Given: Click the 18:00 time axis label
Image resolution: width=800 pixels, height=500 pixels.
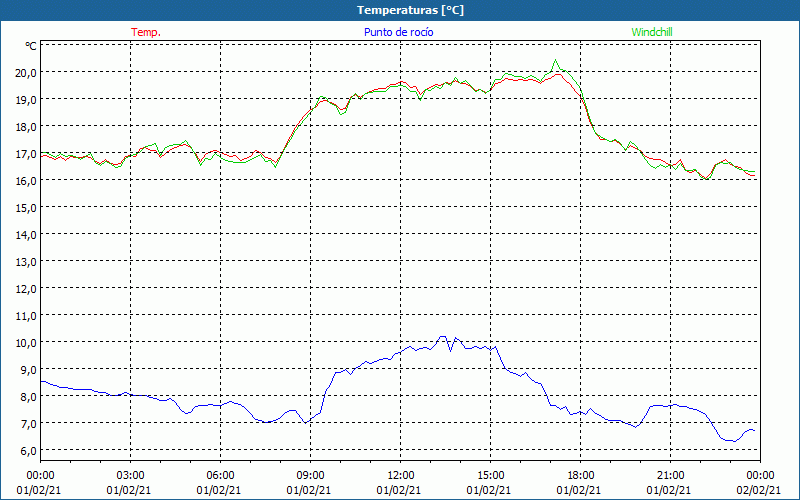Looking at the screenshot, I should (581, 476).
